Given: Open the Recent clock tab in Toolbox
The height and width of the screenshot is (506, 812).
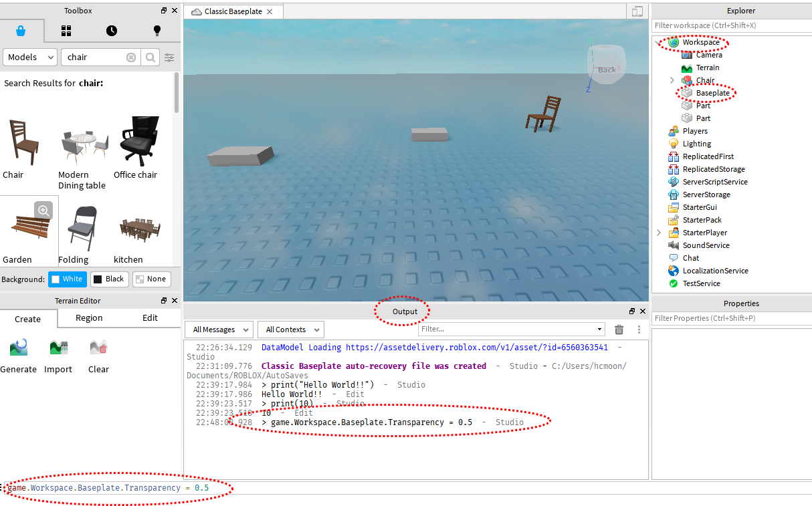Looking at the screenshot, I should tap(112, 31).
